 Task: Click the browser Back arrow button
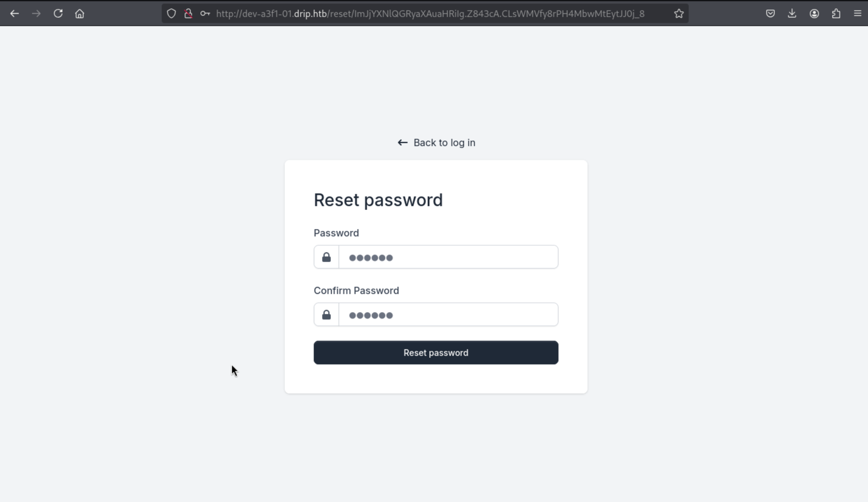[x=15, y=14]
